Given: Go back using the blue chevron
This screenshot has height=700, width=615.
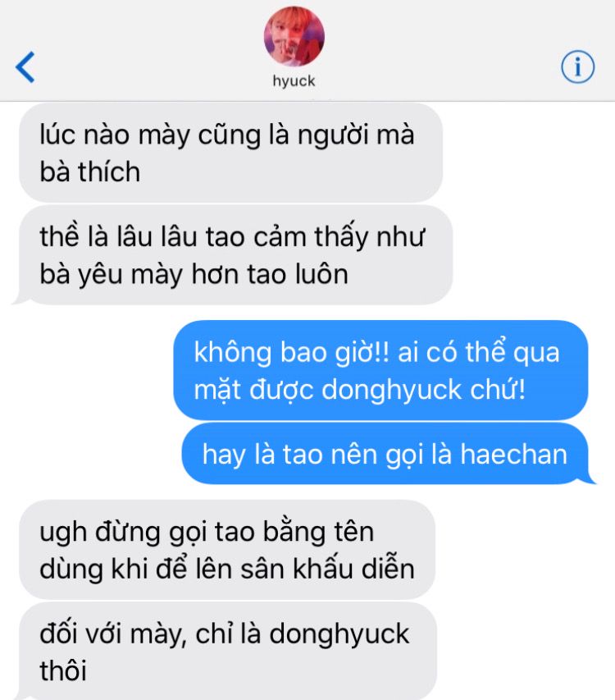Looking at the screenshot, I should tap(25, 67).
